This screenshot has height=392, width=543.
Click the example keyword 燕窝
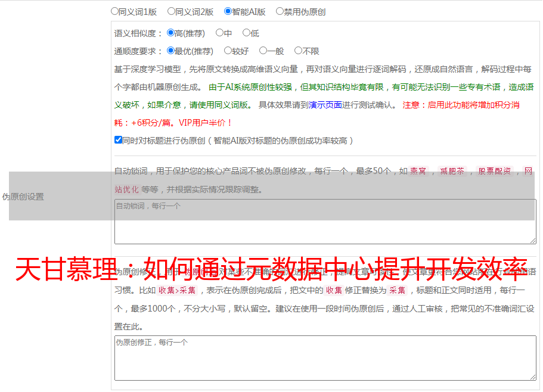tap(418, 171)
